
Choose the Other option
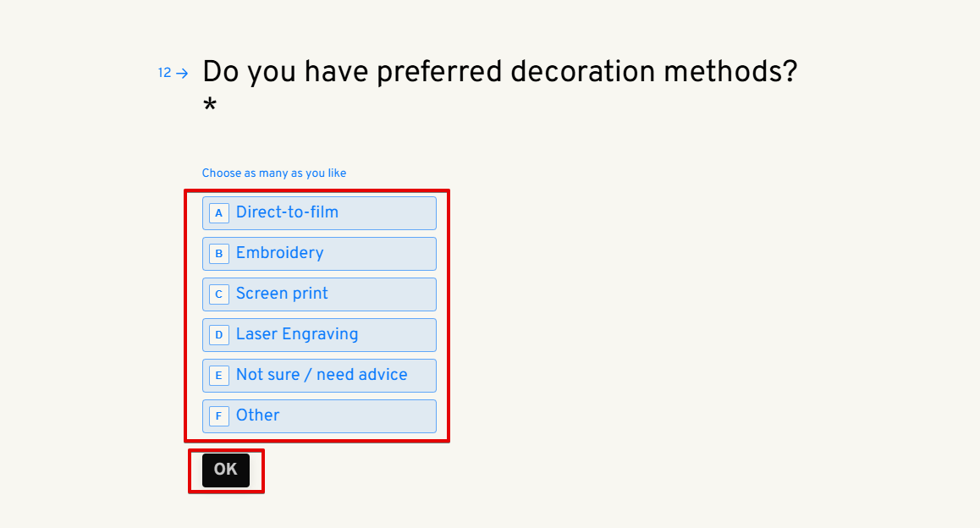(257, 415)
